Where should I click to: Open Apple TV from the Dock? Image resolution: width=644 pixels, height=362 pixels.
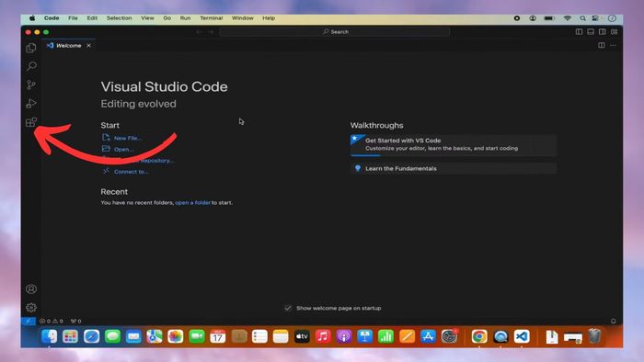pos(302,336)
